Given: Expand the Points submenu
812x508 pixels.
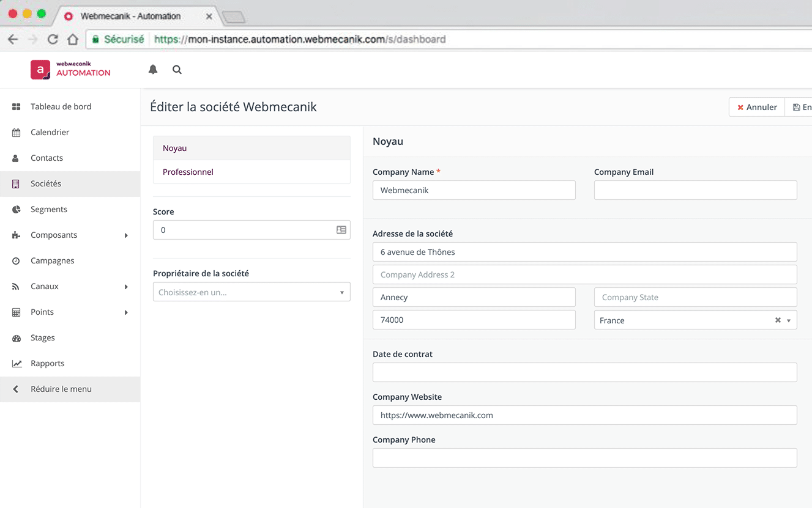Looking at the screenshot, I should pyautogui.click(x=126, y=312).
